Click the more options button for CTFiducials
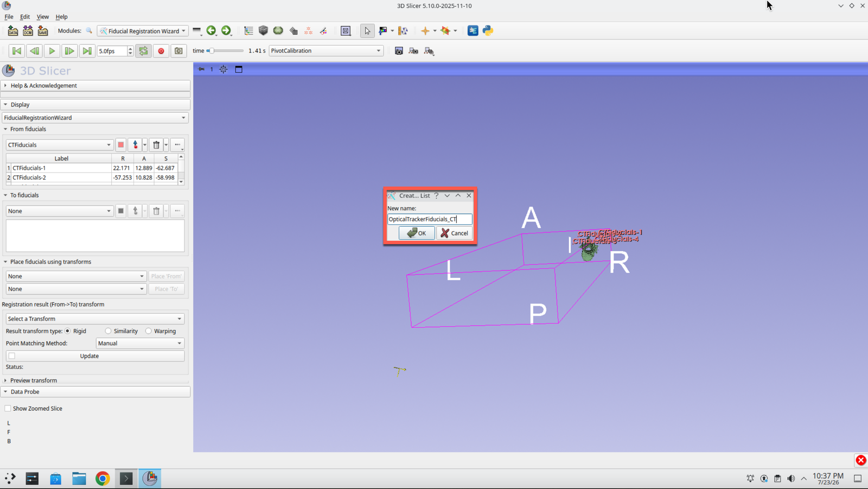868x489 pixels. (177, 145)
